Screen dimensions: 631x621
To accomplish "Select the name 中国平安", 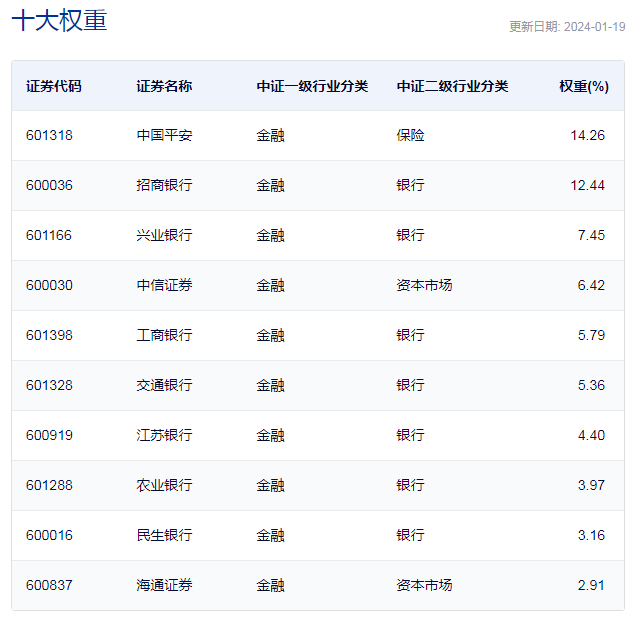I will (x=164, y=135).
